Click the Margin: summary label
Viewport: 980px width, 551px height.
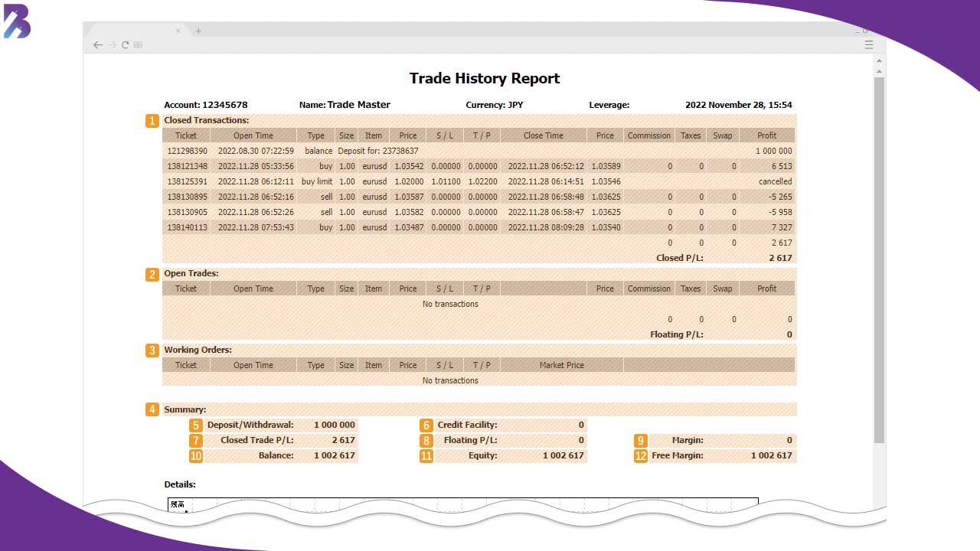pos(688,440)
